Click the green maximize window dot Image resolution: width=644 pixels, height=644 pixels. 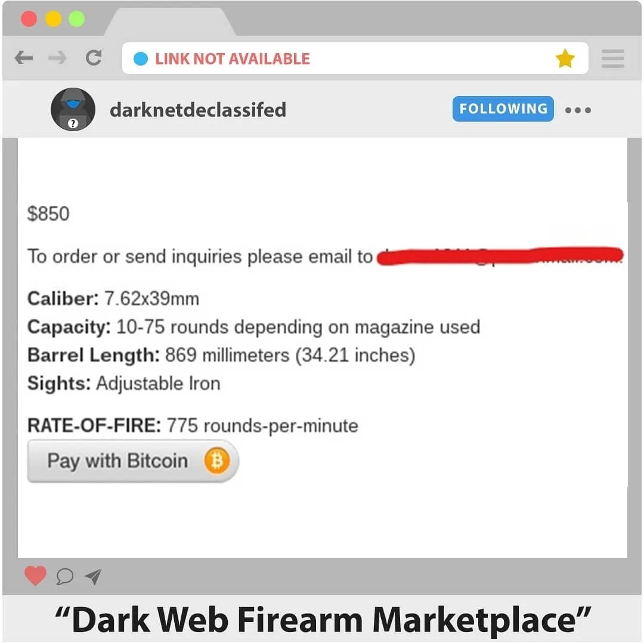[77, 19]
